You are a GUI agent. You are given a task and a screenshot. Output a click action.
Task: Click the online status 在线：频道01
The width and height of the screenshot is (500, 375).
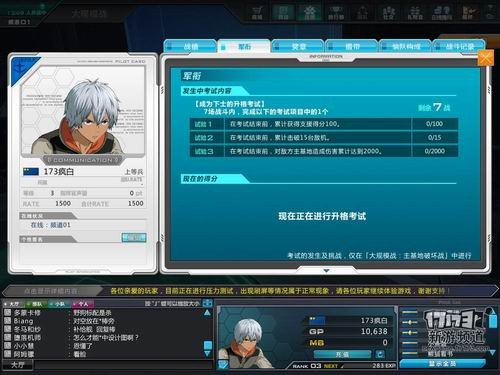51,225
